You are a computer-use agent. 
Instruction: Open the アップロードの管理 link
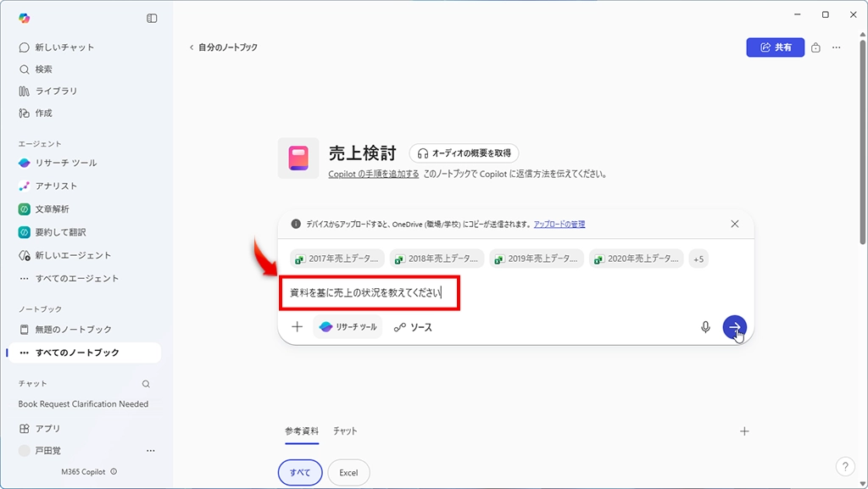pos(559,225)
